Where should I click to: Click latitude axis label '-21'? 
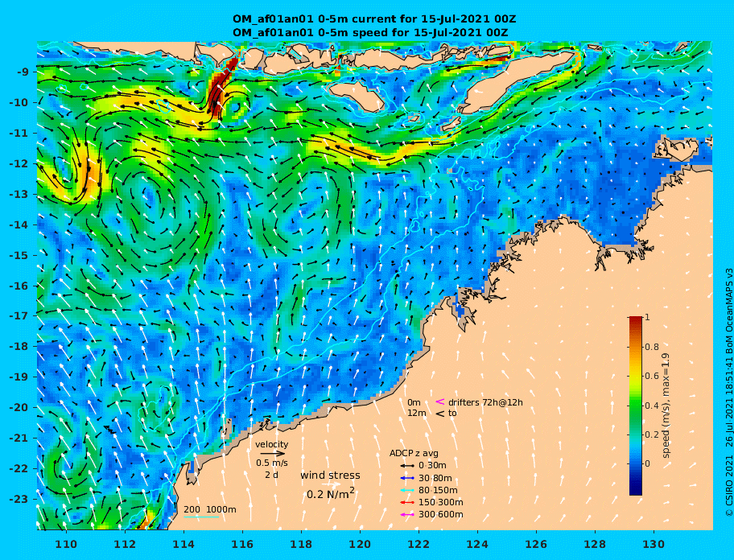21,439
